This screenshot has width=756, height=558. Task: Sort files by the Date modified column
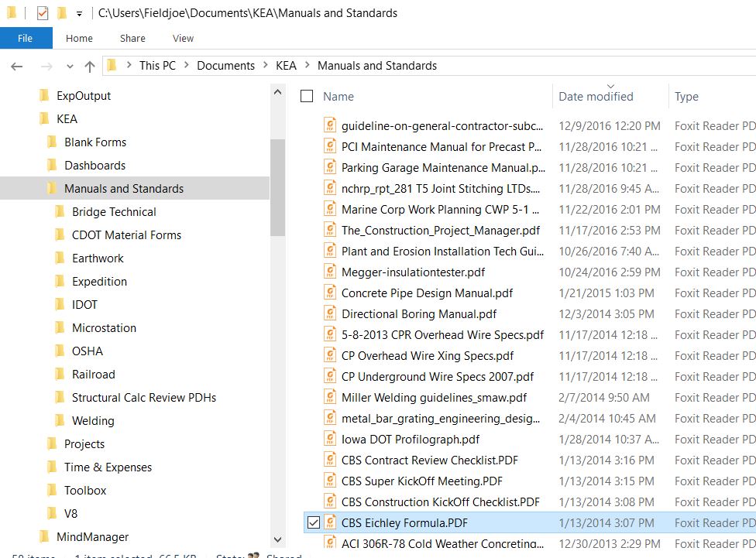[x=596, y=97]
